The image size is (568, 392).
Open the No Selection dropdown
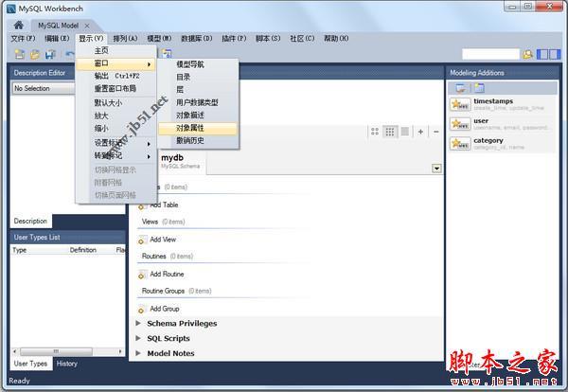tap(44, 88)
